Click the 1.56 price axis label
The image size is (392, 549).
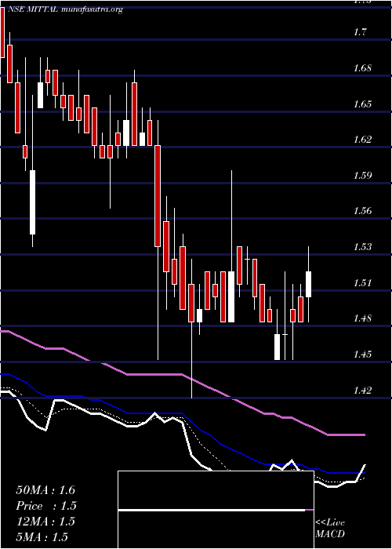(x=362, y=211)
